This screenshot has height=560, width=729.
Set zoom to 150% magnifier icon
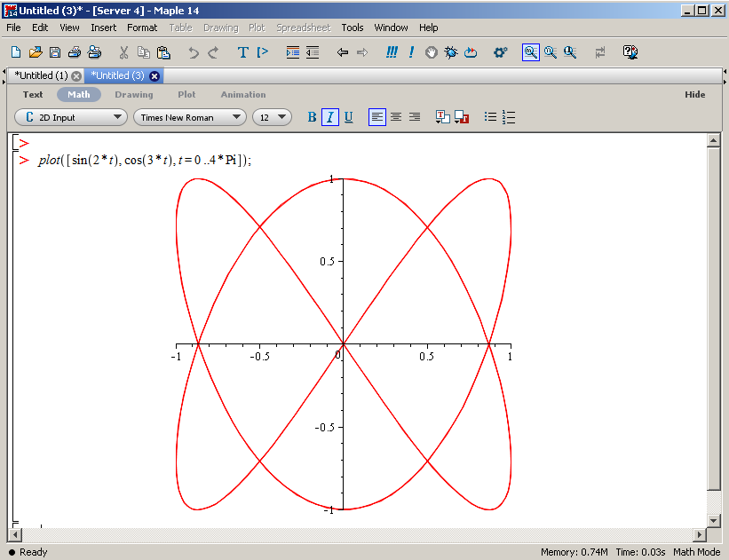coord(551,52)
